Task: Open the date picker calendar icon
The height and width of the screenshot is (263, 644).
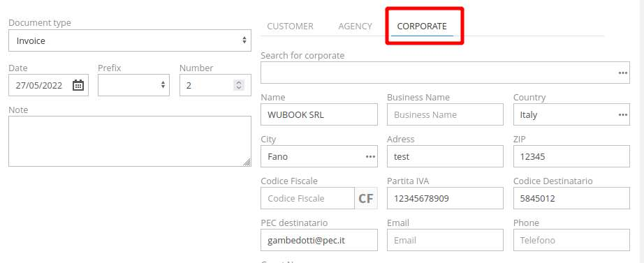Action: pyautogui.click(x=78, y=85)
